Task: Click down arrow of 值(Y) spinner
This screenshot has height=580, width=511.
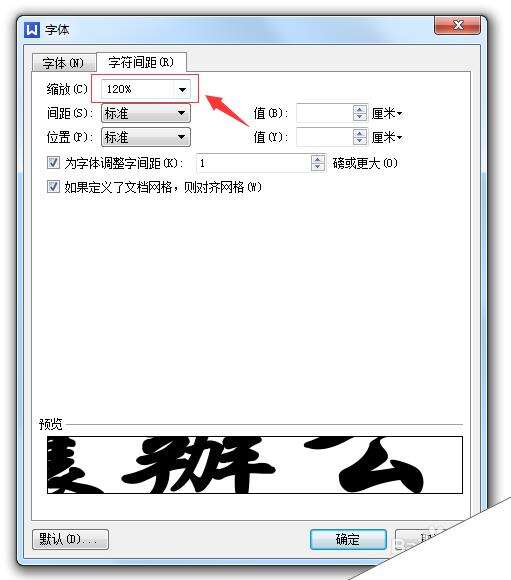Action: (x=360, y=141)
